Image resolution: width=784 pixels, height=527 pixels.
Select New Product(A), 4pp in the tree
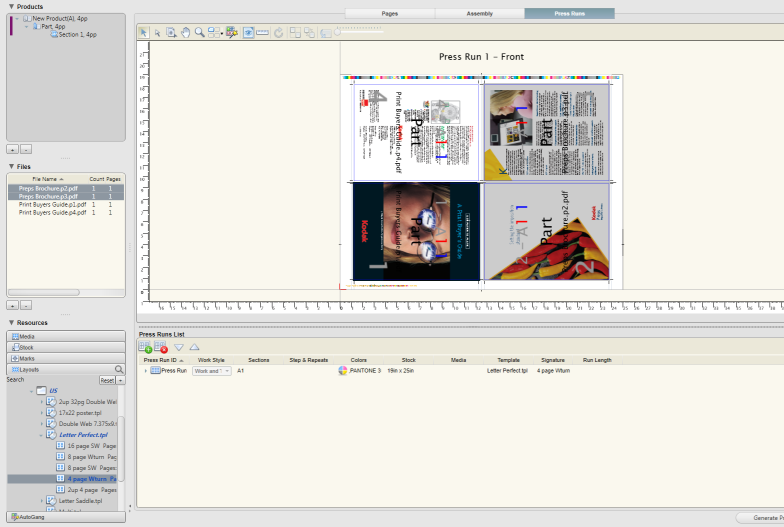60,18
